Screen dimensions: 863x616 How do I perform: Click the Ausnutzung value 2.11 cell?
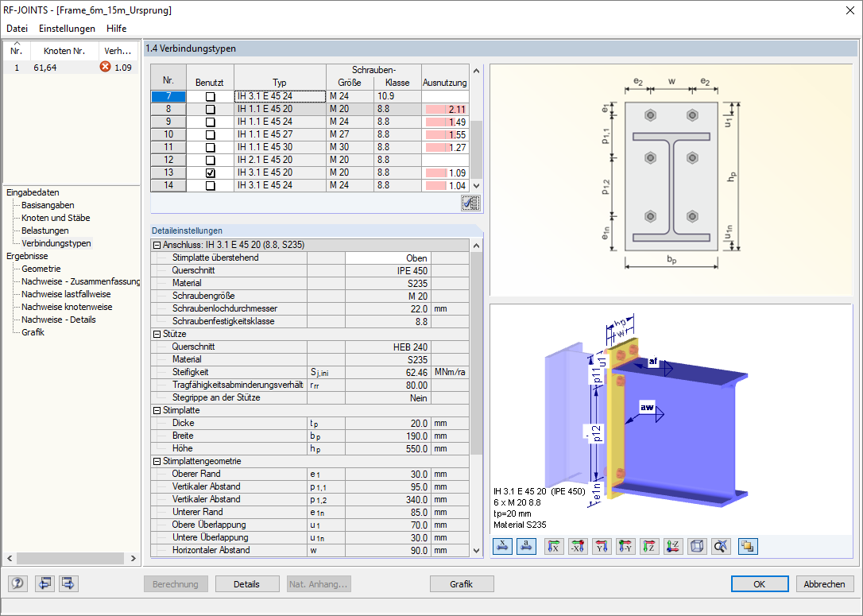[x=445, y=109]
